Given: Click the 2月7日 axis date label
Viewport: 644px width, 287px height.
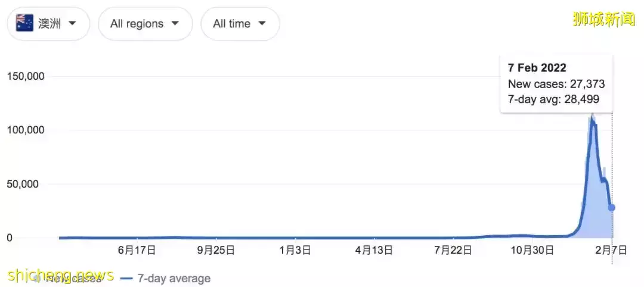Looking at the screenshot, I should (612, 250).
